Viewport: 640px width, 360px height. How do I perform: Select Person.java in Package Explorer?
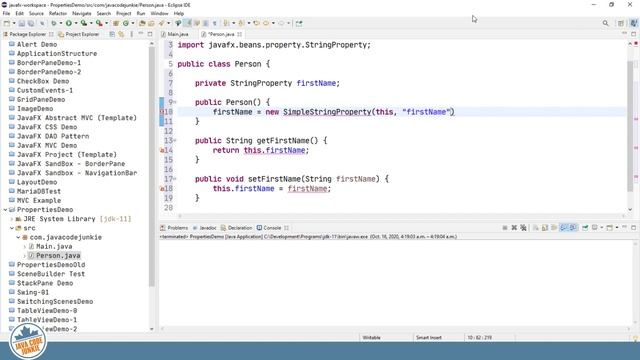click(x=58, y=256)
